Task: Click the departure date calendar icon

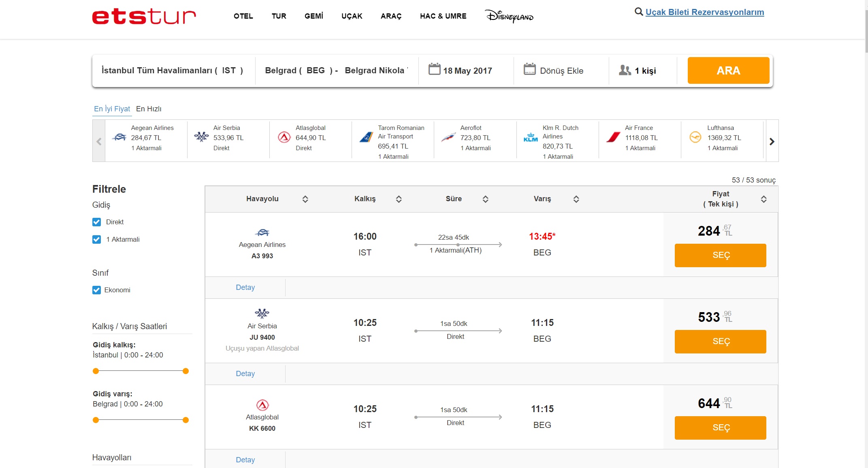Action: click(x=434, y=69)
